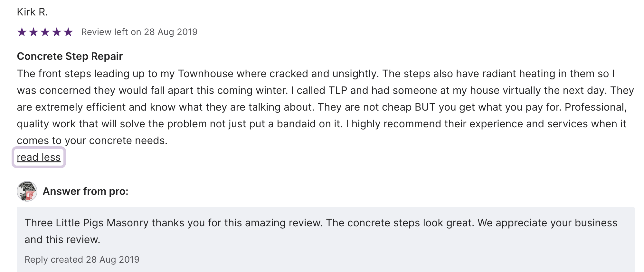
Task: Click the "Answer from pro:" heading
Action: coord(86,192)
